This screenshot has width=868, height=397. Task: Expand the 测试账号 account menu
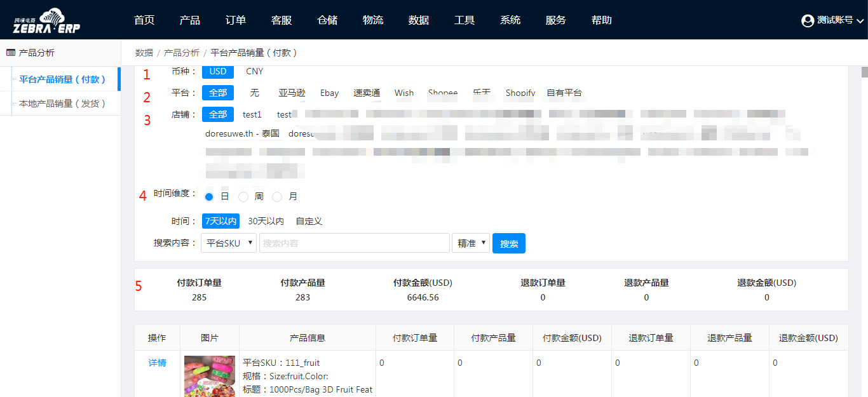(x=860, y=21)
